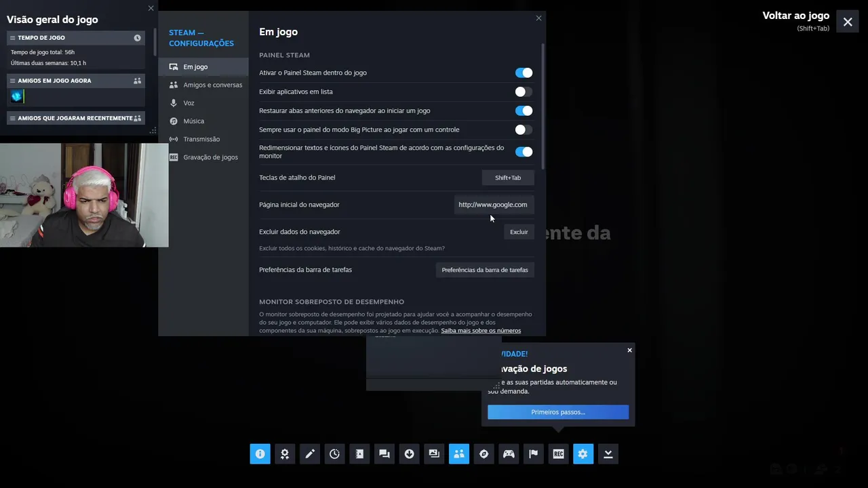The width and height of the screenshot is (868, 488).
Task: Click the browser homepage URL field
Action: coord(493,205)
